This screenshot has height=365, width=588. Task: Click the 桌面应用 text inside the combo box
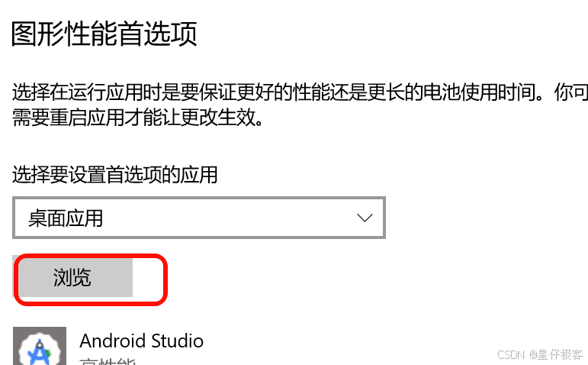pos(66,218)
